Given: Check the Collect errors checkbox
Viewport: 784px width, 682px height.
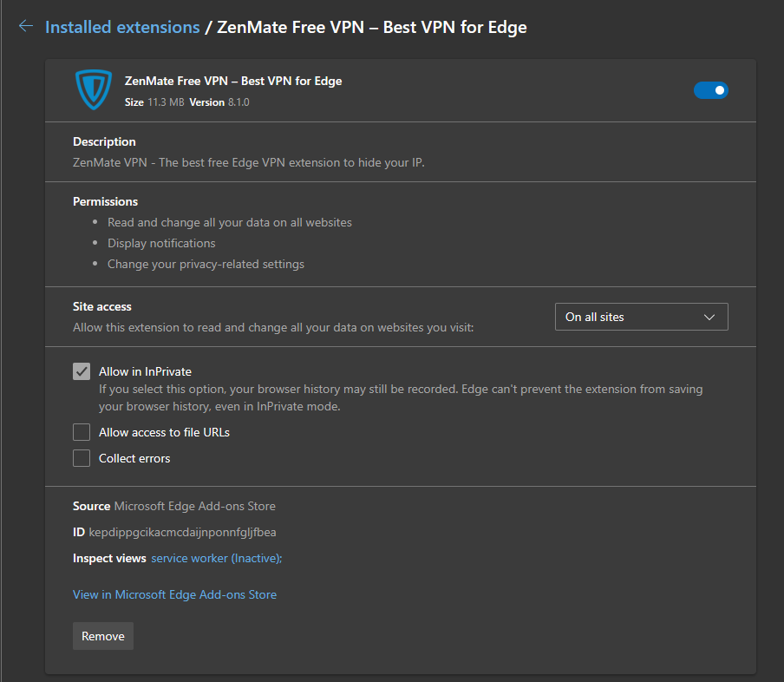Looking at the screenshot, I should pyautogui.click(x=82, y=458).
